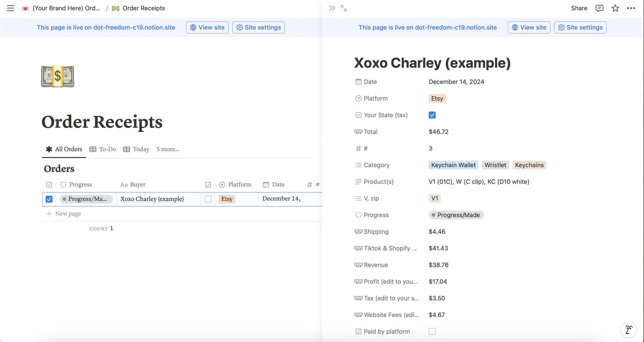Deselect the Xoxo Charley row checkbox
The height and width of the screenshot is (342, 644).
pos(49,198)
